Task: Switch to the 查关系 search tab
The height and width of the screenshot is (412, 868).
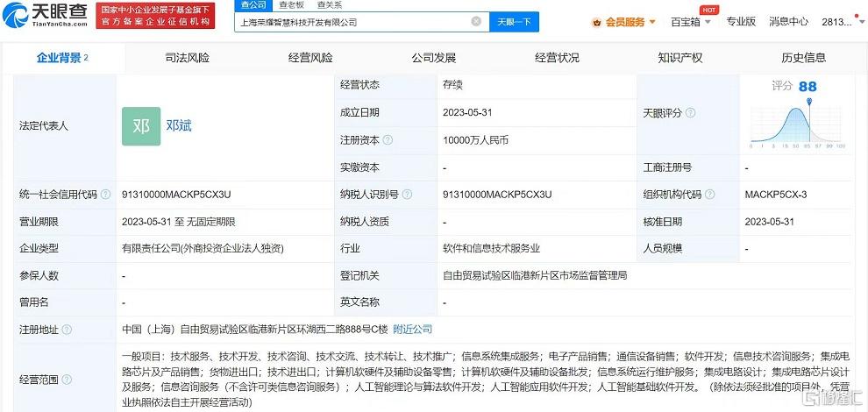Action: coord(330,5)
